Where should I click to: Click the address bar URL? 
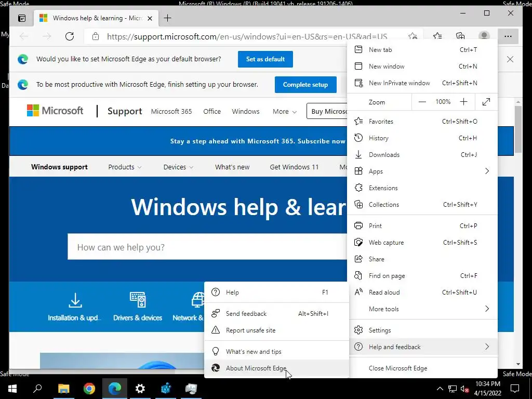click(247, 36)
